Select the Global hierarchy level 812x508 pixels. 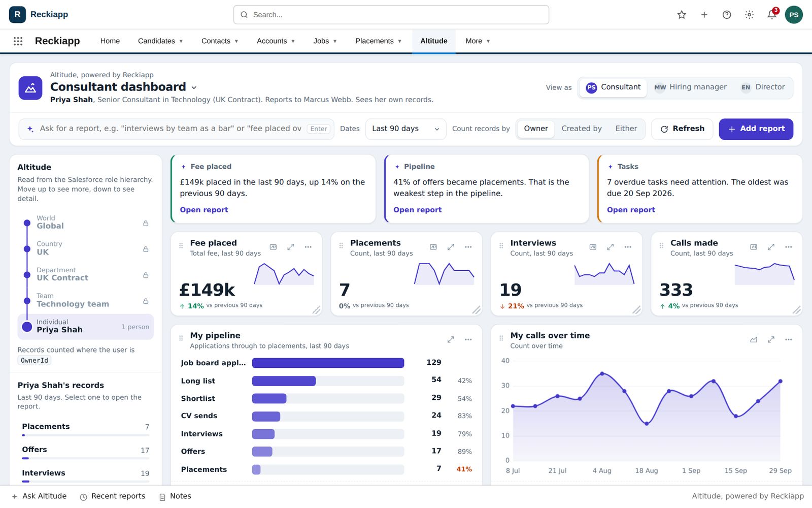[x=85, y=223]
